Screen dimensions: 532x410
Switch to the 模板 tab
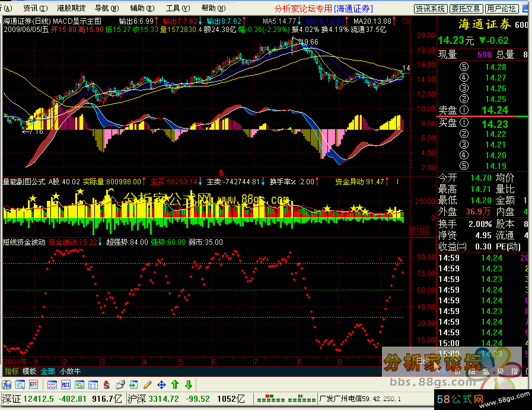29,371
